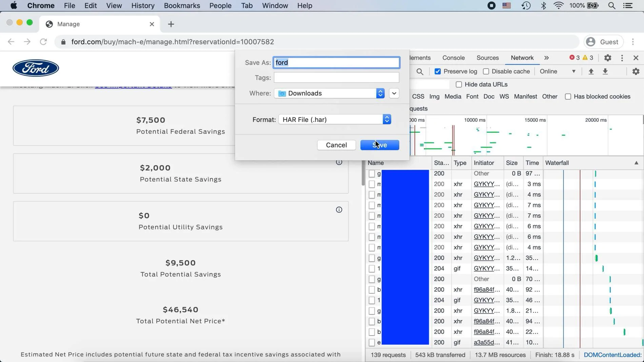Open the Bookmarks menu
This screenshot has width=644, height=362.
tap(182, 5)
